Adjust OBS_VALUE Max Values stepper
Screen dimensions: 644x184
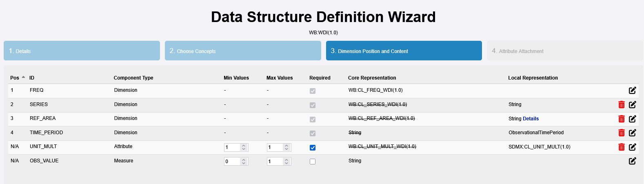[286, 162]
